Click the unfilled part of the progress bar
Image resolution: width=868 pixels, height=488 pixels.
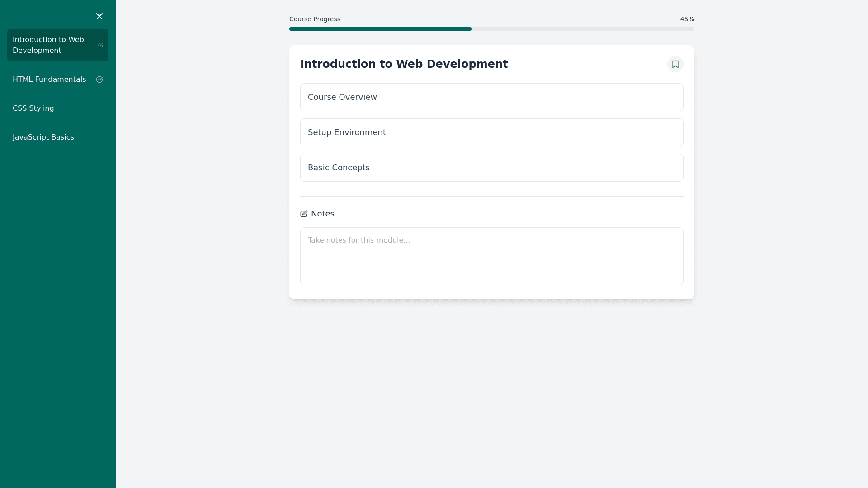[583, 29]
